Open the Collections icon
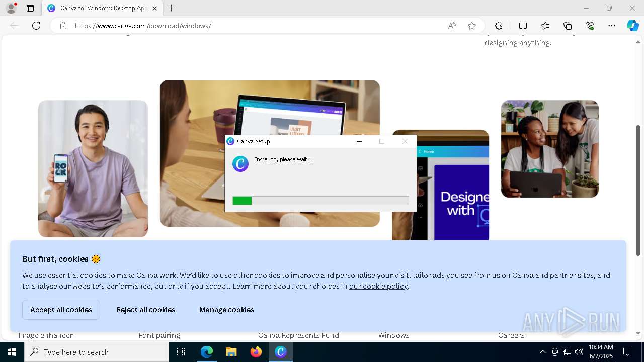This screenshot has width=644, height=362. point(568,26)
